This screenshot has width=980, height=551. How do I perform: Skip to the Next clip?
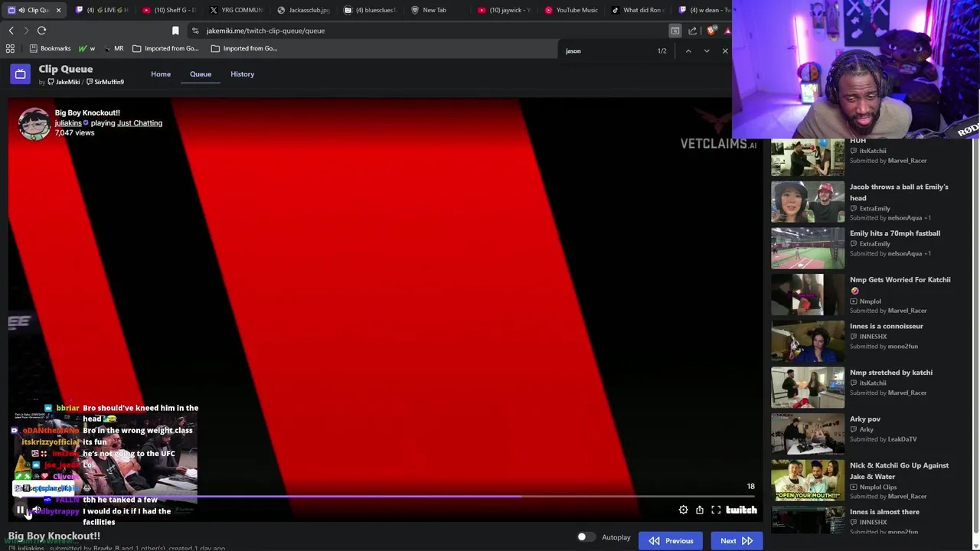coord(736,541)
